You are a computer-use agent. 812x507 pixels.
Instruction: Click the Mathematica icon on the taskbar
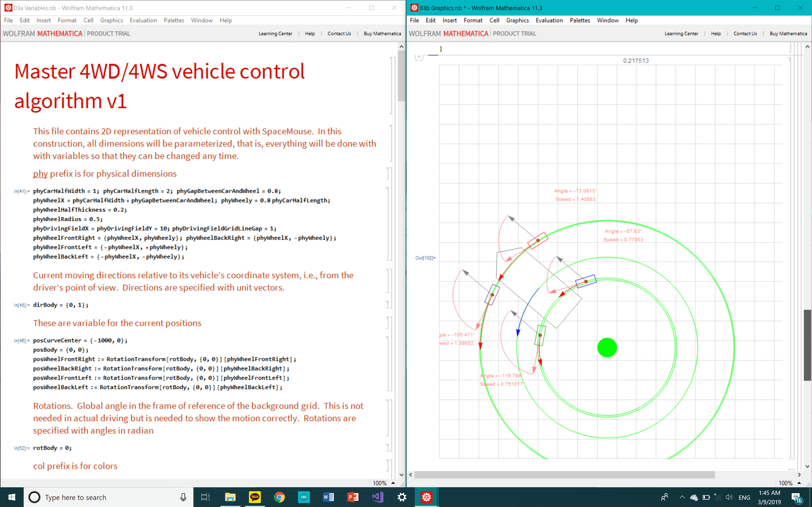(427, 497)
